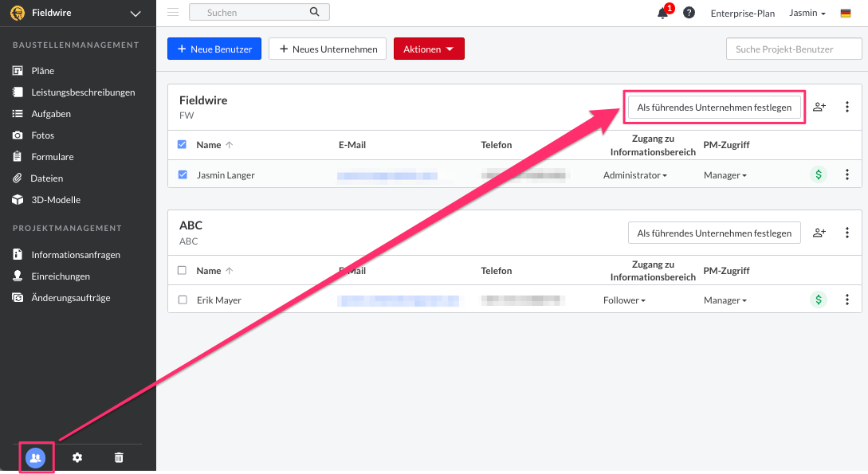Open the Aktionen dropdown
Viewport: 868px width, 474px height.
[x=429, y=49]
